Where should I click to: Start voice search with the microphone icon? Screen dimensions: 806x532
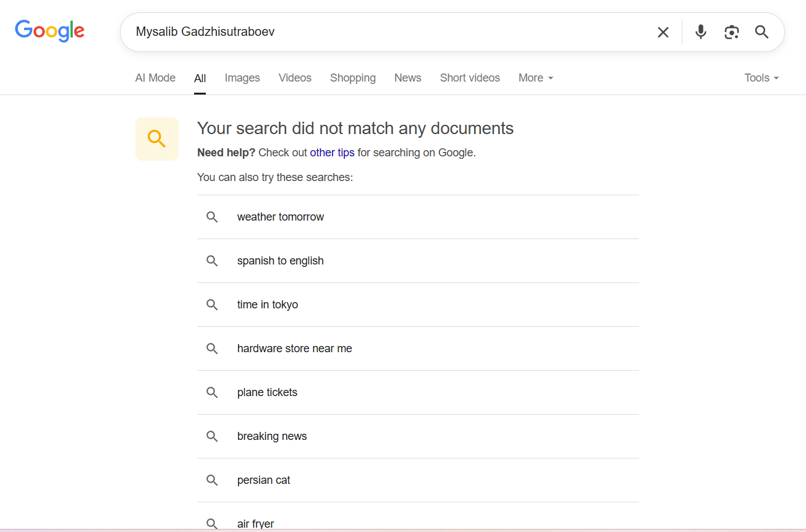tap(700, 32)
